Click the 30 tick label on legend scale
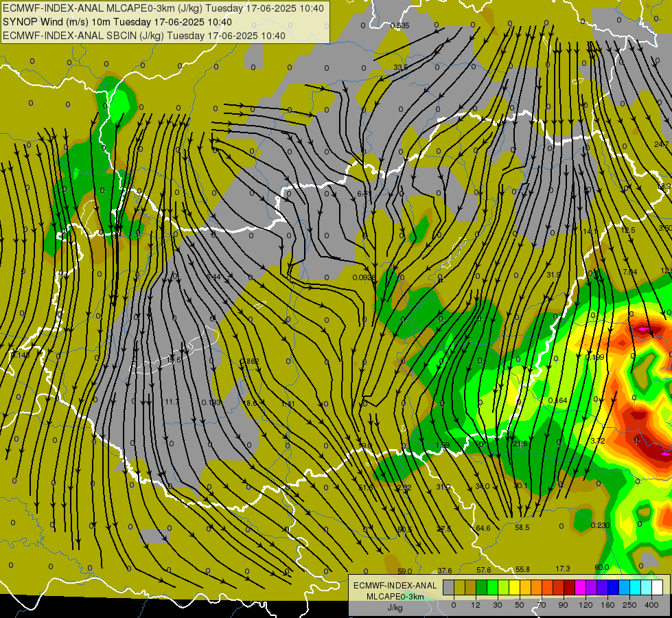The width and height of the screenshot is (672, 618). [x=498, y=605]
